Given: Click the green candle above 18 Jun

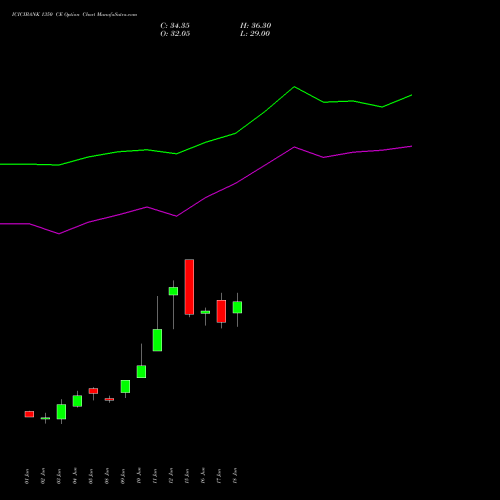Looking at the screenshot, I should click(x=237, y=307).
